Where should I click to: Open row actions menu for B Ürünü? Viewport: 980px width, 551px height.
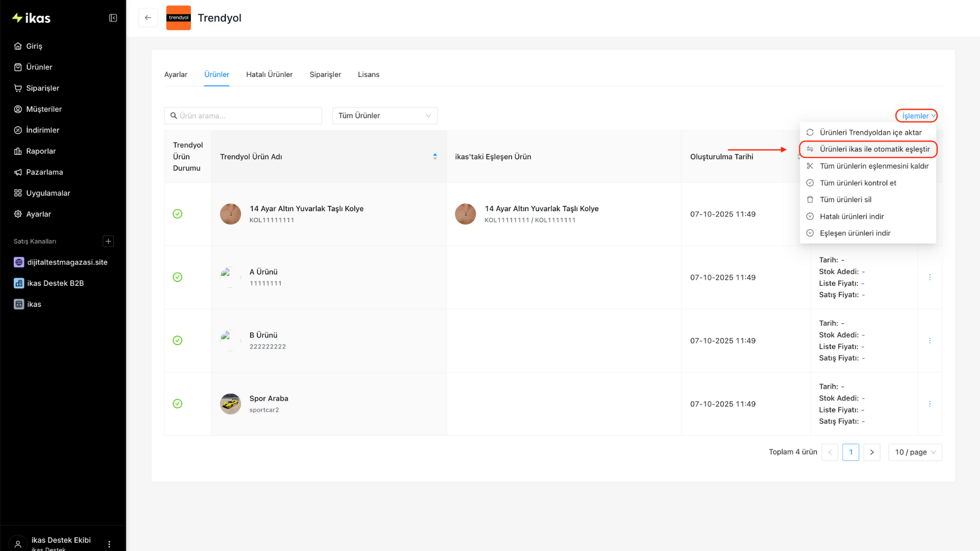929,341
